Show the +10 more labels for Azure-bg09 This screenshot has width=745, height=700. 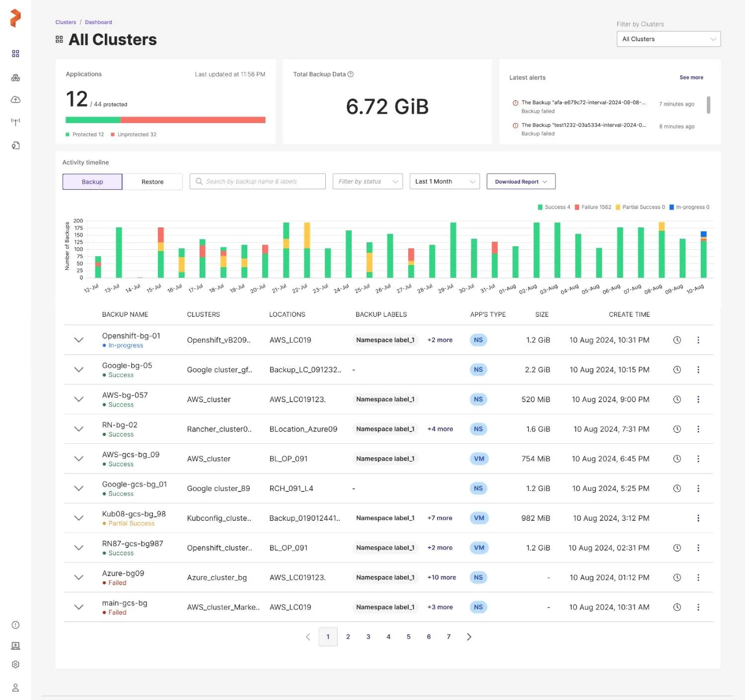[x=442, y=578]
